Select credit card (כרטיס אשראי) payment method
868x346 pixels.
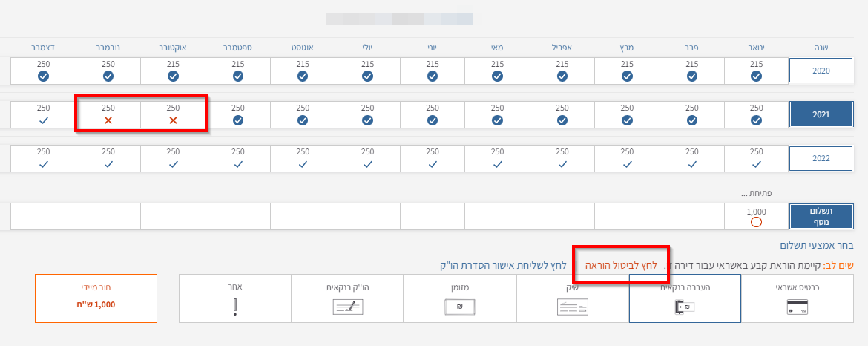797,298
